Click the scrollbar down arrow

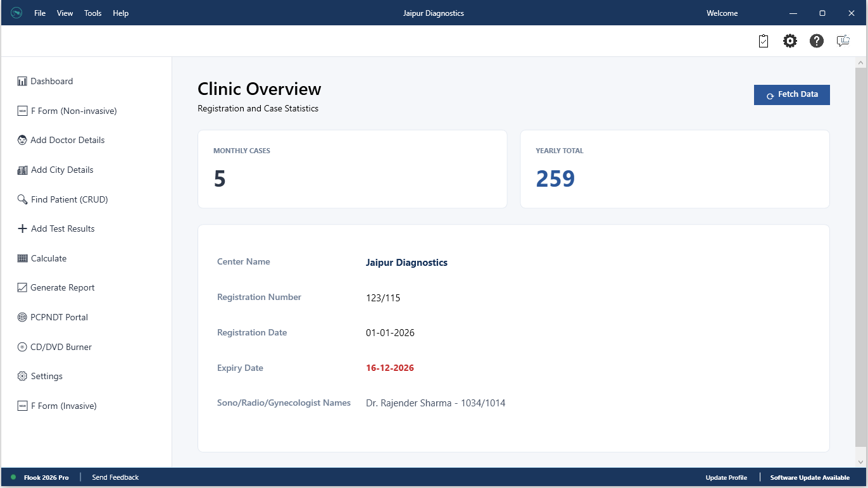(x=860, y=462)
